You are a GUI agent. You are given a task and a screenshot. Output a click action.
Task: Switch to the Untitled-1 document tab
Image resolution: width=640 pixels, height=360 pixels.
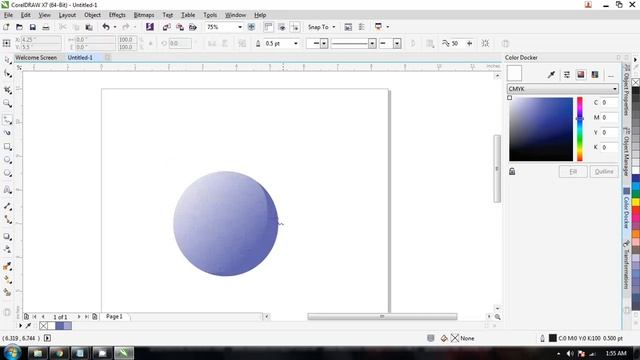pyautogui.click(x=80, y=58)
